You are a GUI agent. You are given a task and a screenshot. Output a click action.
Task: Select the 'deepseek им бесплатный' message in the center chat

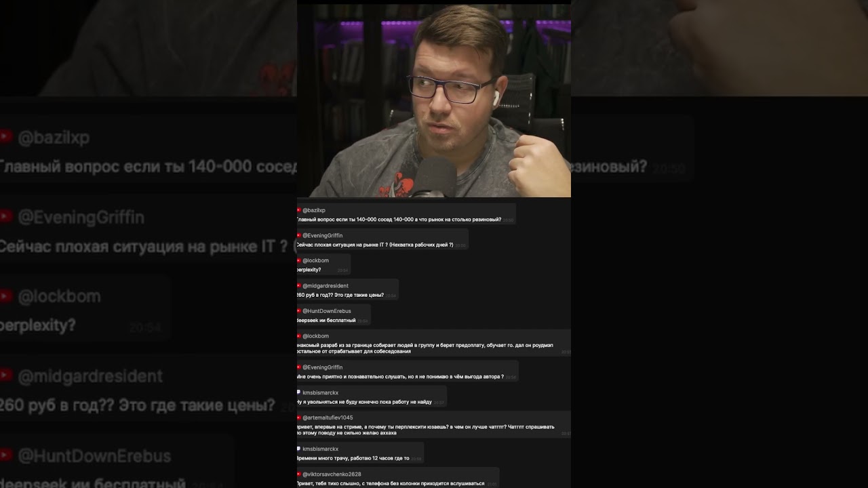pos(326,320)
